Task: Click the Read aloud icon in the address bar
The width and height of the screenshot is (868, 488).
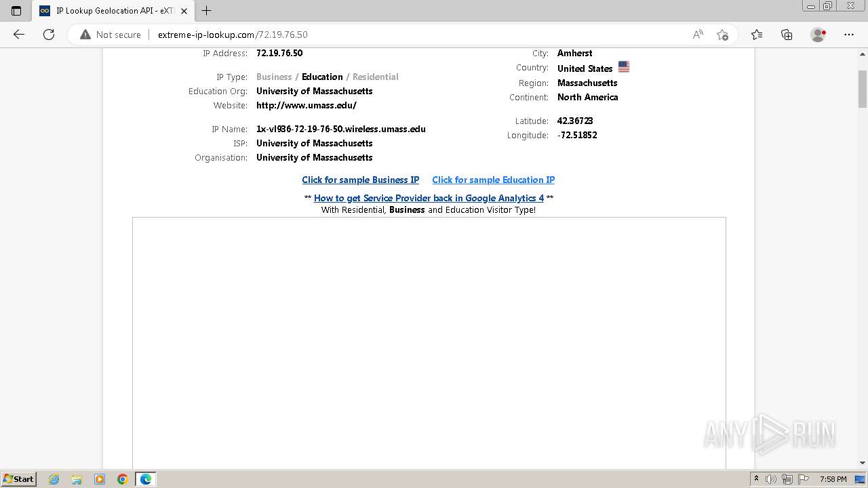Action: 698,35
